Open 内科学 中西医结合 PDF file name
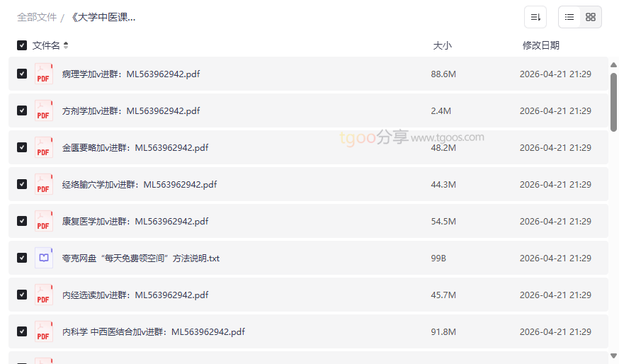Viewport: 619px width, 364px height. (154, 331)
